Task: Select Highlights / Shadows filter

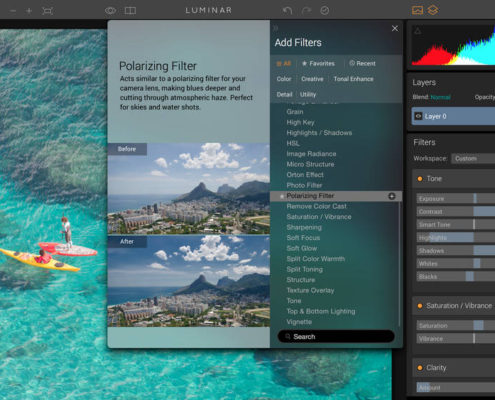Action: (319, 133)
